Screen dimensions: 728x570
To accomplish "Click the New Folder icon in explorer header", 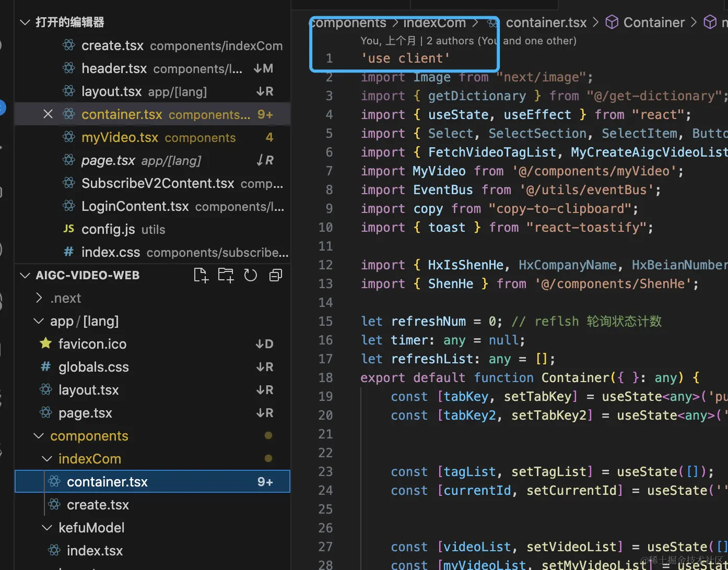I will pos(226,275).
